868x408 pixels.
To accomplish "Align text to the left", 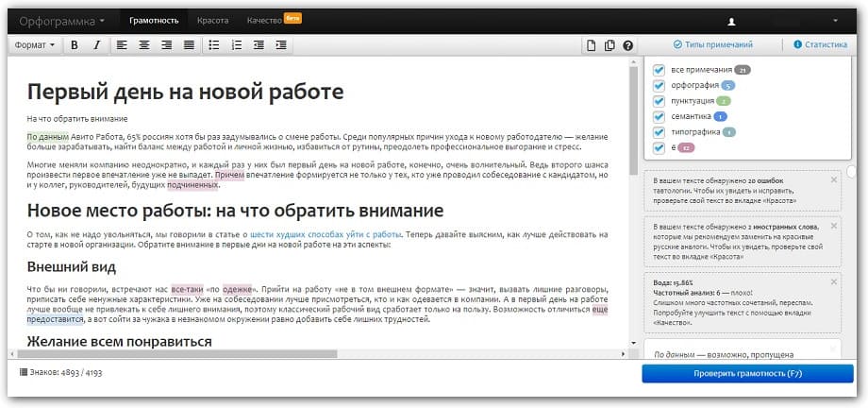I will click(122, 45).
